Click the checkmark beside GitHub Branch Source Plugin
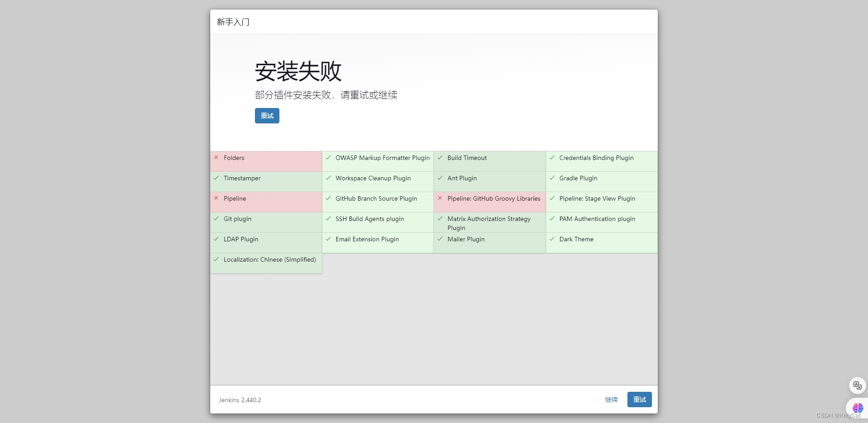 pyautogui.click(x=328, y=198)
